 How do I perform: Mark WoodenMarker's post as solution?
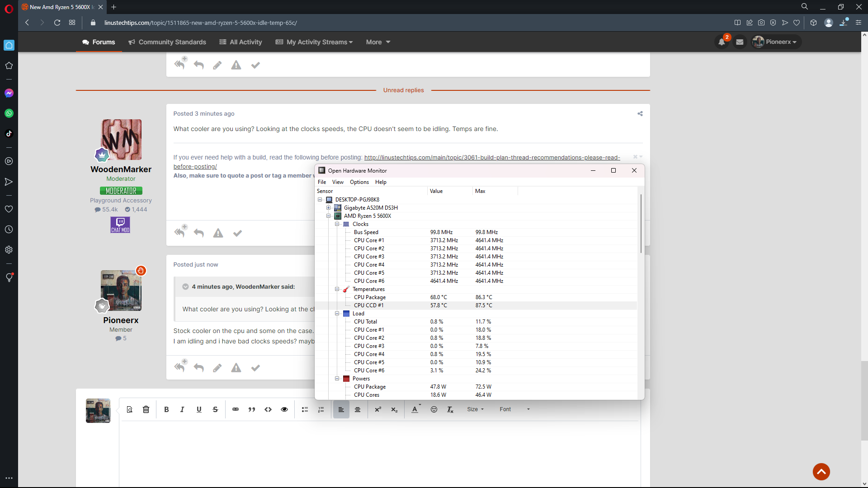pyautogui.click(x=237, y=233)
